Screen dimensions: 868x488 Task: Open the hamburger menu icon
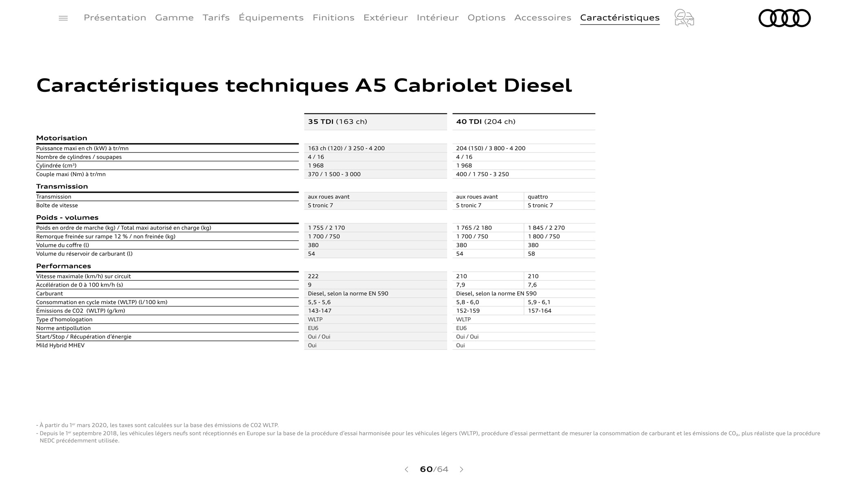click(63, 18)
